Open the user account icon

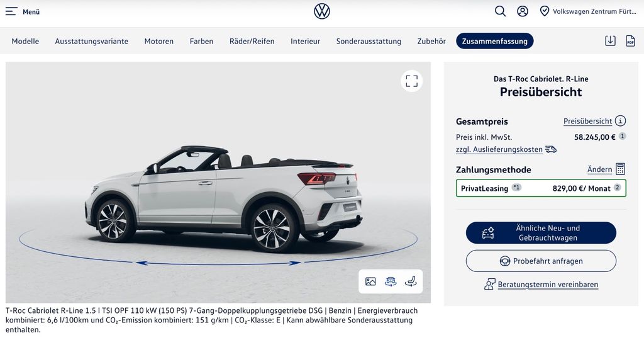523,11
